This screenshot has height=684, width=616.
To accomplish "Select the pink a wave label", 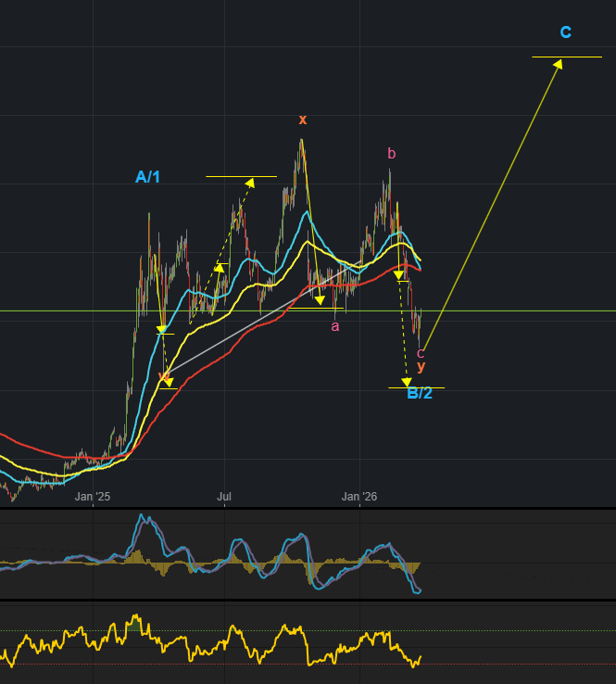I will [335, 326].
